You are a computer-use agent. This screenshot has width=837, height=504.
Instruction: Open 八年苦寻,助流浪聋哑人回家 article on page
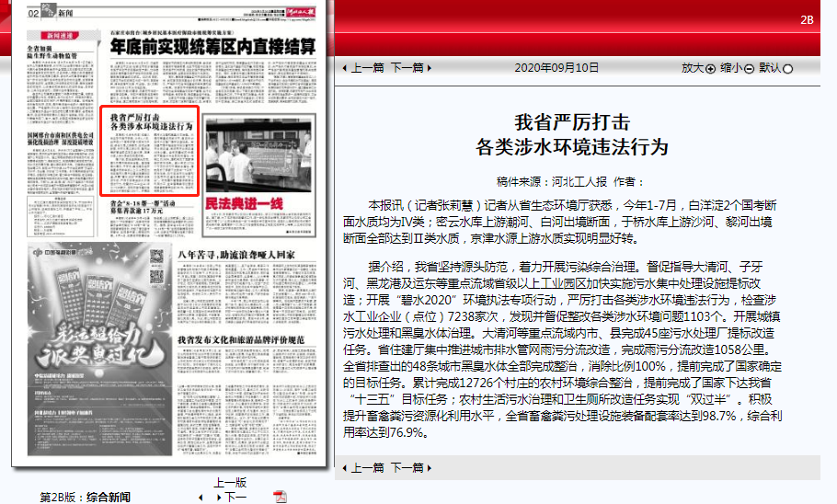click(x=235, y=254)
